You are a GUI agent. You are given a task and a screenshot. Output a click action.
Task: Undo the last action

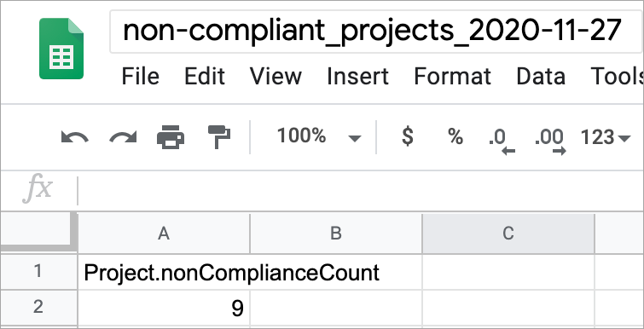pos(75,136)
